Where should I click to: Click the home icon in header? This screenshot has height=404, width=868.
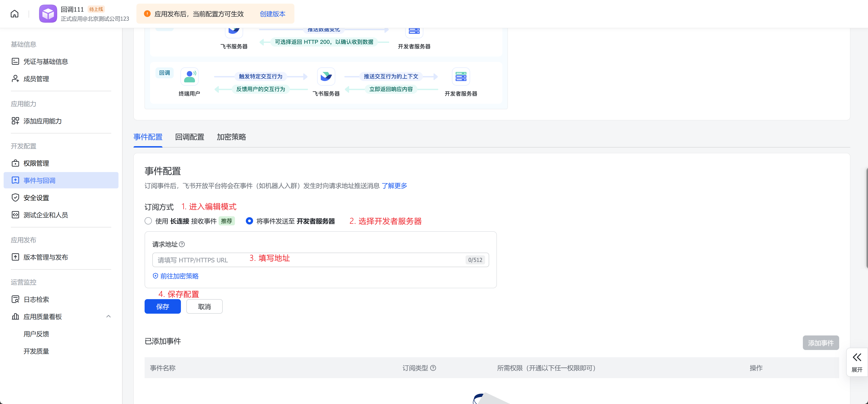click(x=15, y=14)
